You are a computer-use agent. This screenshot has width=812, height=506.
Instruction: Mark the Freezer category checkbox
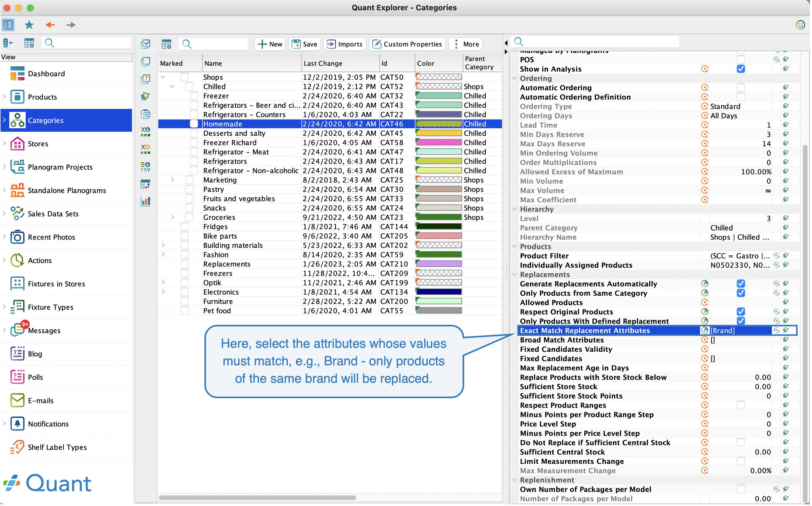tap(194, 96)
